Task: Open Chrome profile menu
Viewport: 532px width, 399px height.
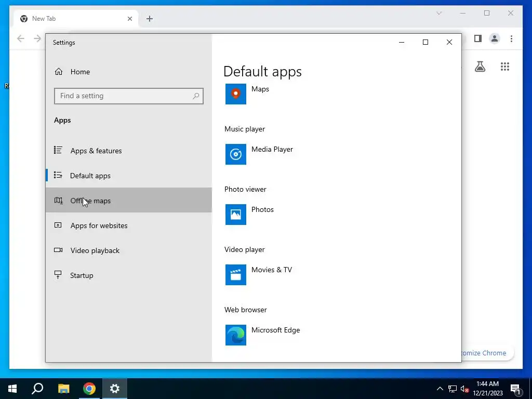Action: (495, 38)
